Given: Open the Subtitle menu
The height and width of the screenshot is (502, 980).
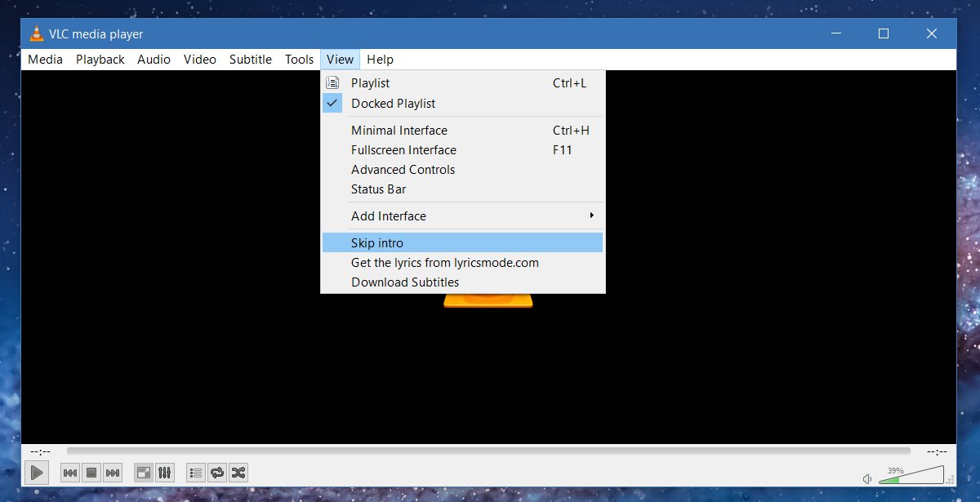Looking at the screenshot, I should point(251,60).
